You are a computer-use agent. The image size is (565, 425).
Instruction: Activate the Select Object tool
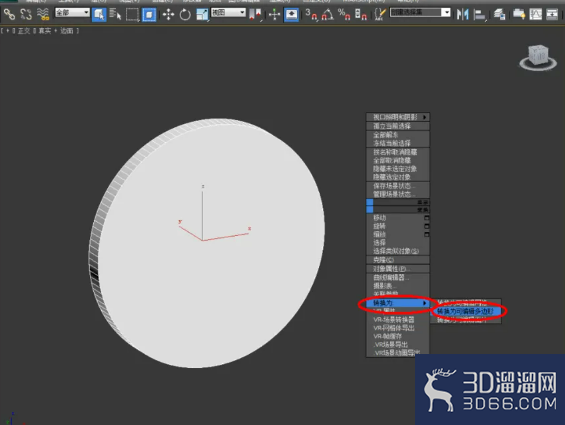pyautogui.click(x=99, y=14)
